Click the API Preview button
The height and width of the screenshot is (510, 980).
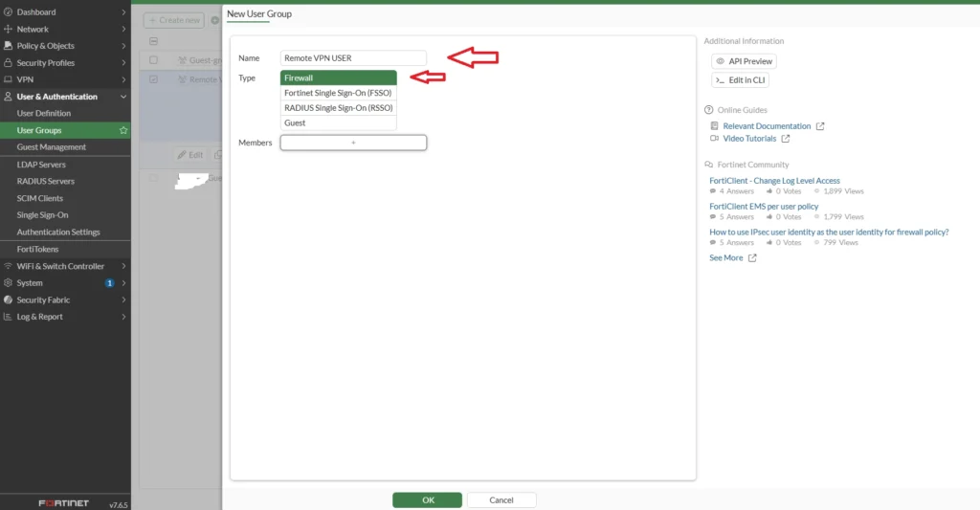coord(744,61)
